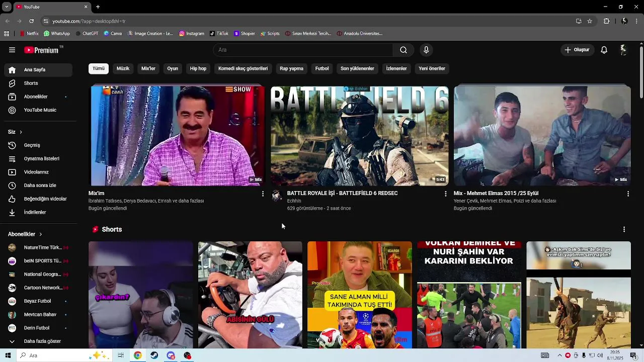Expand the Siz section chevron
This screenshot has width=644, height=362.
[x=21, y=132]
